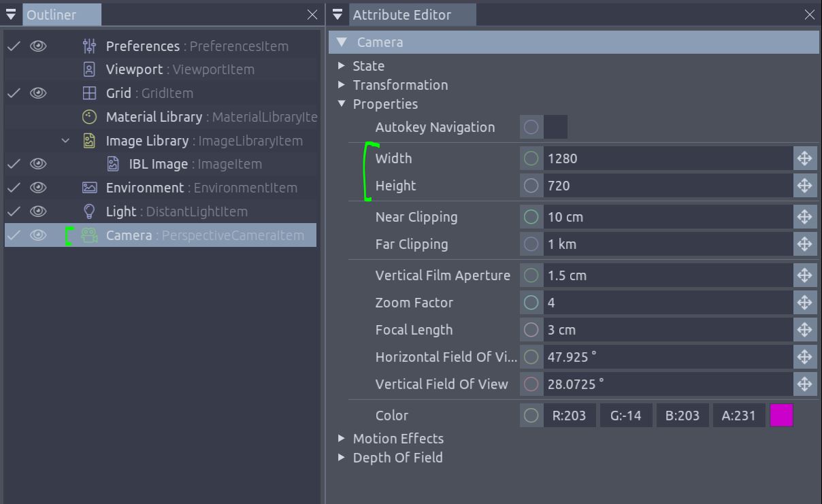Viewport: 822px width, 504px height.
Task: Select IBL Image item in Outliner
Action: point(158,164)
